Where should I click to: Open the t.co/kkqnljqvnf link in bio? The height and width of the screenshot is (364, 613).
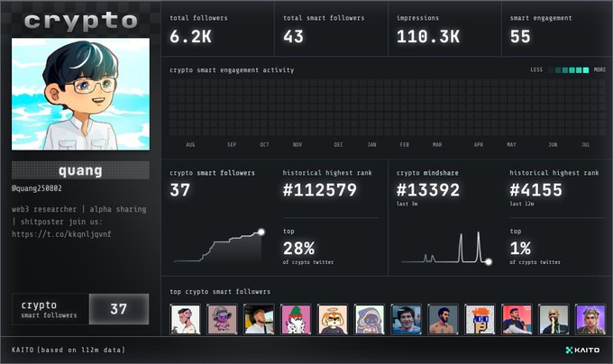point(61,234)
